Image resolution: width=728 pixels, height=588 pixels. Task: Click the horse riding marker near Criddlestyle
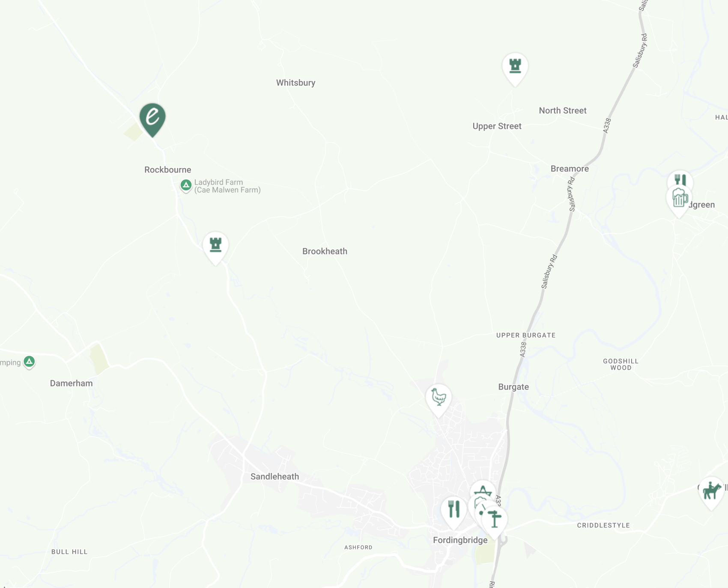[711, 493]
